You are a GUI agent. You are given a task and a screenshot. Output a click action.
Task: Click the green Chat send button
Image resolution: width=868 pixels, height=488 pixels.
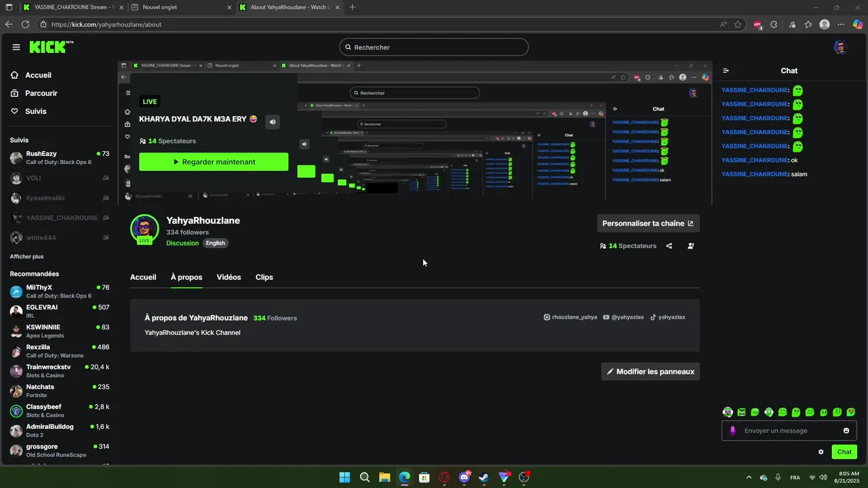click(844, 452)
